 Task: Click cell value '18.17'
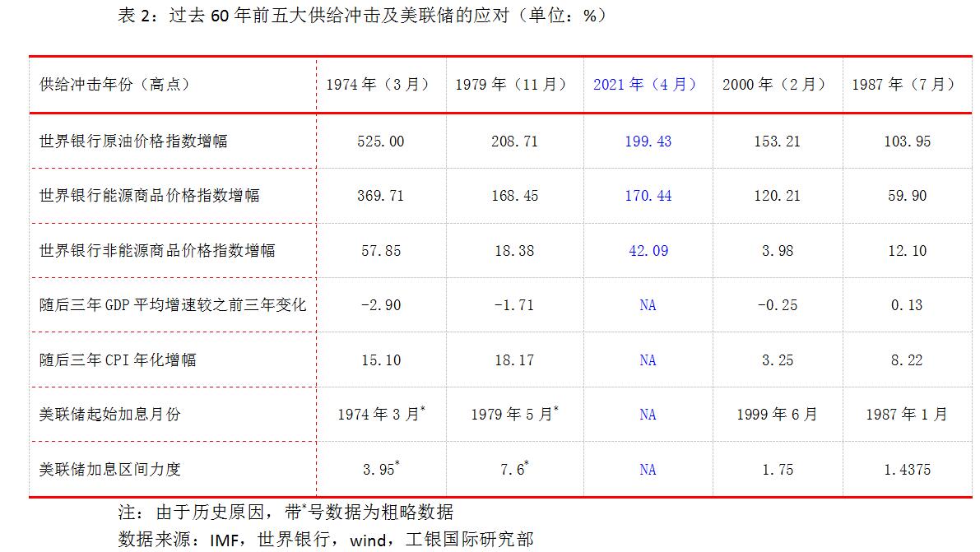(x=514, y=360)
